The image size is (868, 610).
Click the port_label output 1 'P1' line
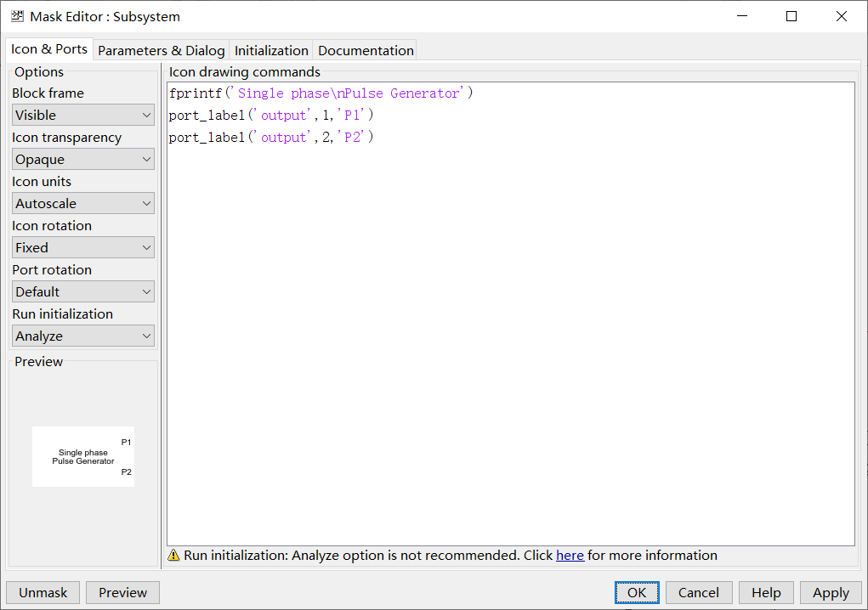271,115
